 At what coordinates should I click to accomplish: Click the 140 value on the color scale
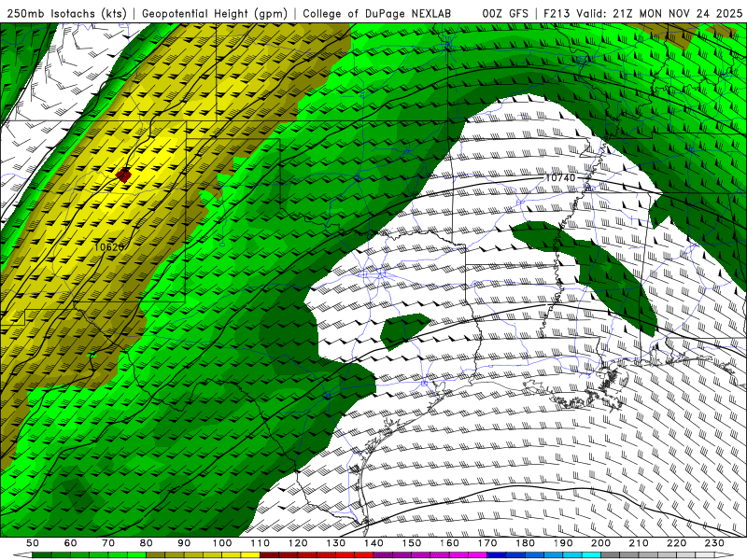[x=373, y=543]
